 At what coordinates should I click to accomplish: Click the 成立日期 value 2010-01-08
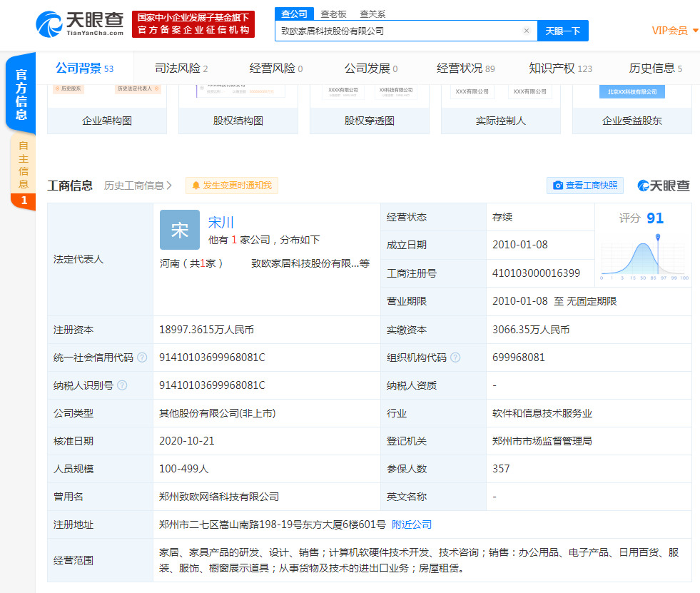click(519, 245)
